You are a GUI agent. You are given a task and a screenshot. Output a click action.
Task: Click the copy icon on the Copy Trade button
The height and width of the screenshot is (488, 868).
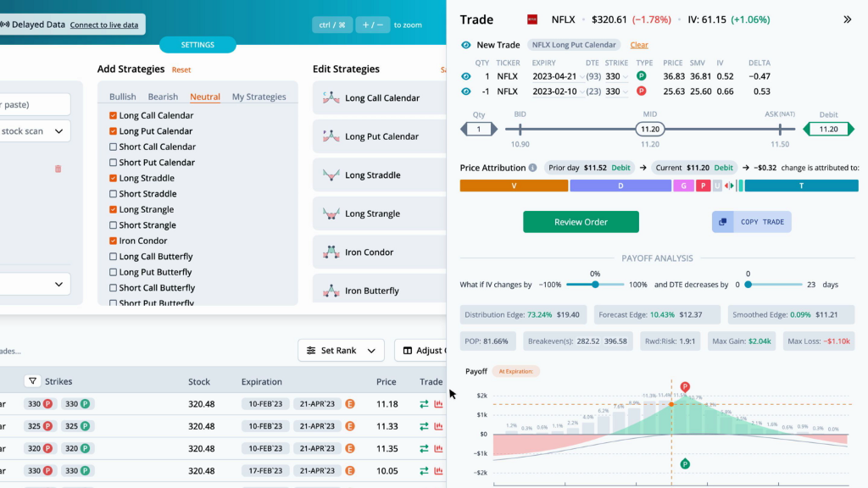pyautogui.click(x=722, y=222)
